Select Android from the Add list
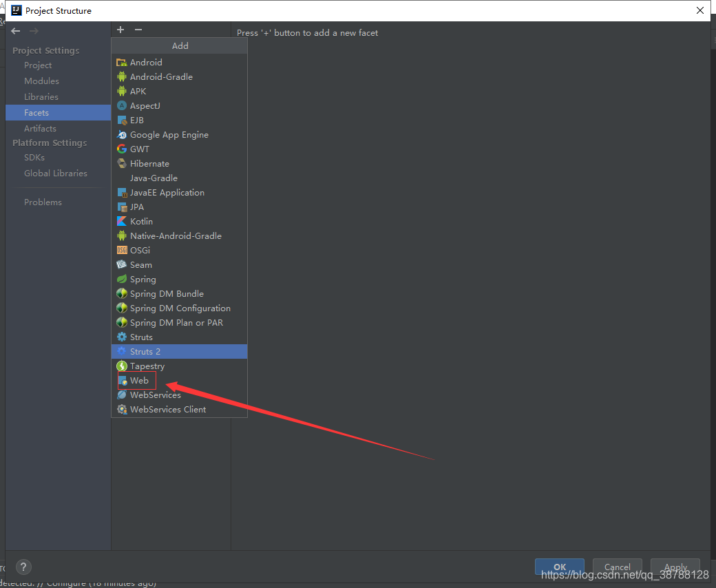 click(180, 63)
